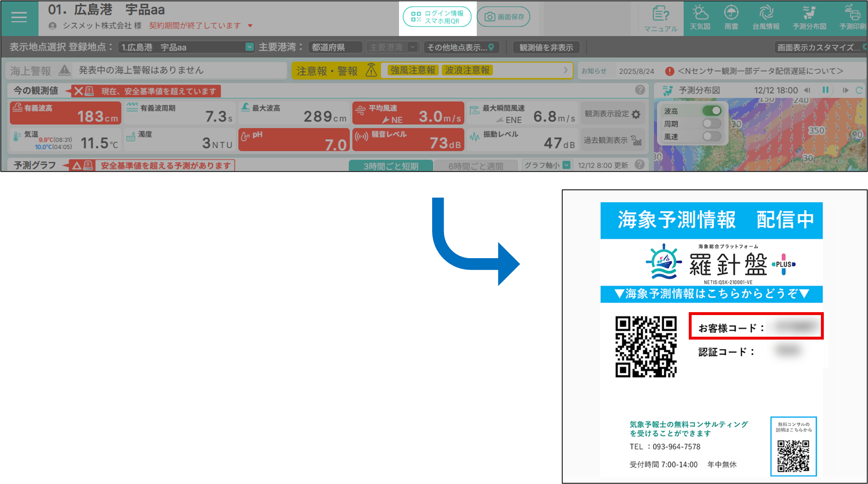This screenshot has width=868, height=484.
Task: Switch to the 3時間ごと短期 tab
Action: (x=391, y=166)
